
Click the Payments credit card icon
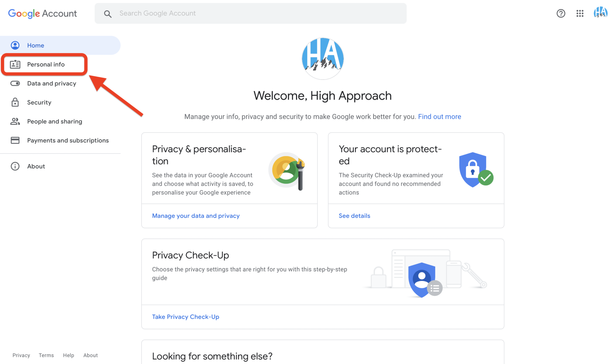[15, 140]
